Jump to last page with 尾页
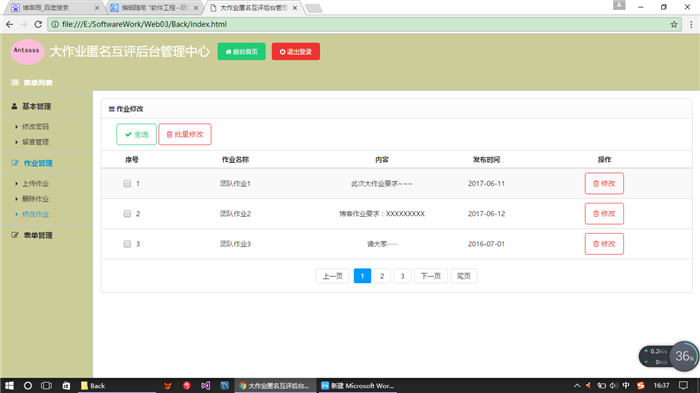The image size is (700, 393). [464, 276]
